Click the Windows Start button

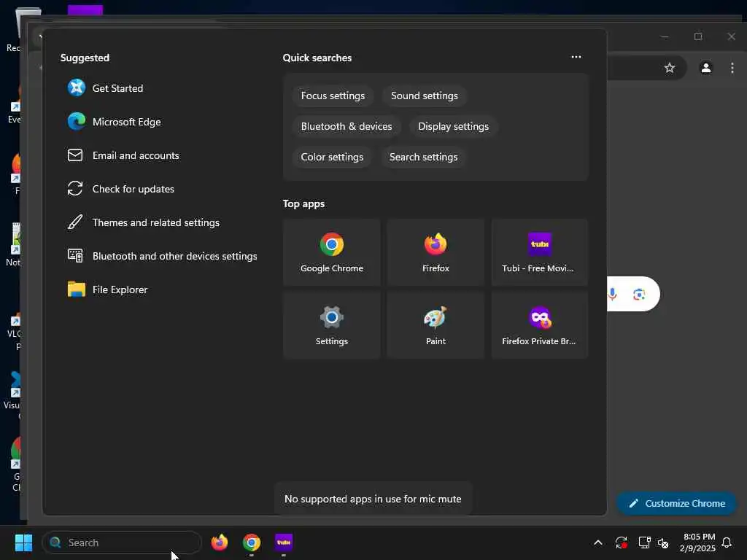pyautogui.click(x=23, y=542)
